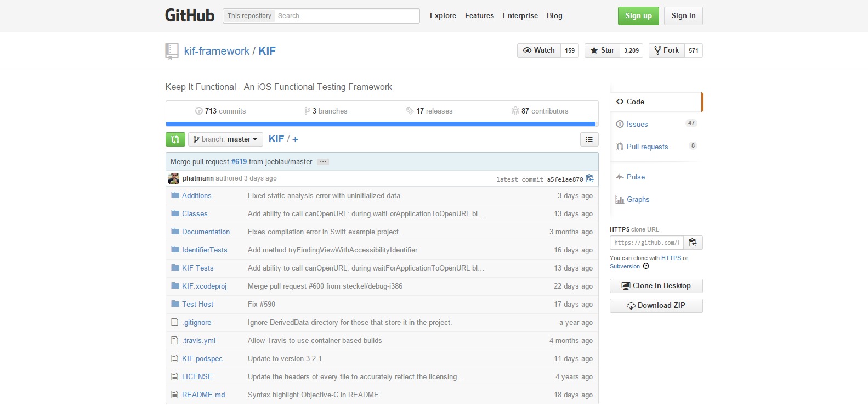Open the Graphs tab
Viewport: 868px width, 405px height.
655,199
